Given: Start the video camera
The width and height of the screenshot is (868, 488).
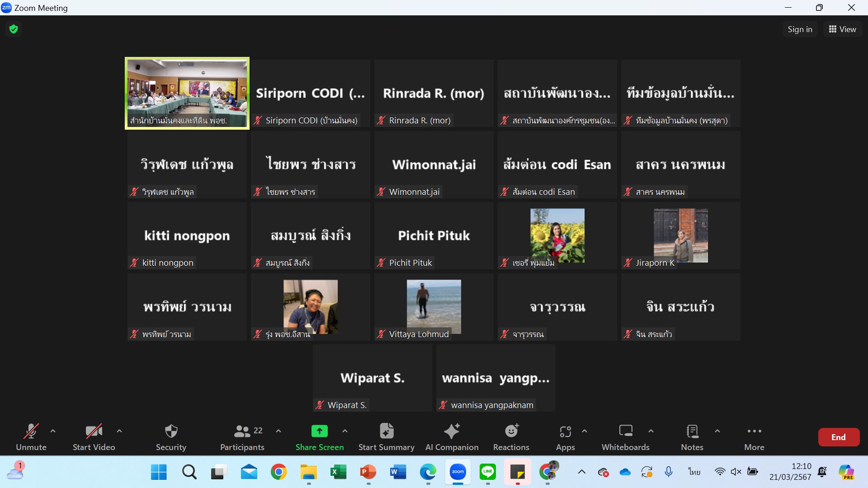Looking at the screenshot, I should click(94, 436).
